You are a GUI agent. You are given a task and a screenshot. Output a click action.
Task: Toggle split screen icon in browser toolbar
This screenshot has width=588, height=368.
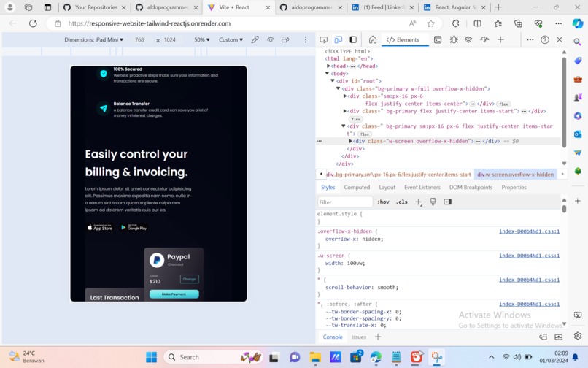click(477, 23)
